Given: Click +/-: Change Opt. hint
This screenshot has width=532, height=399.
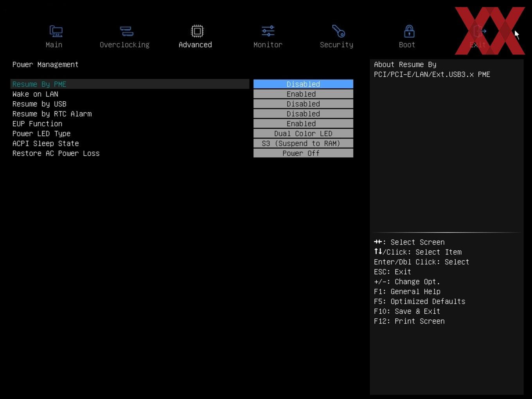Looking at the screenshot, I should (407, 282).
